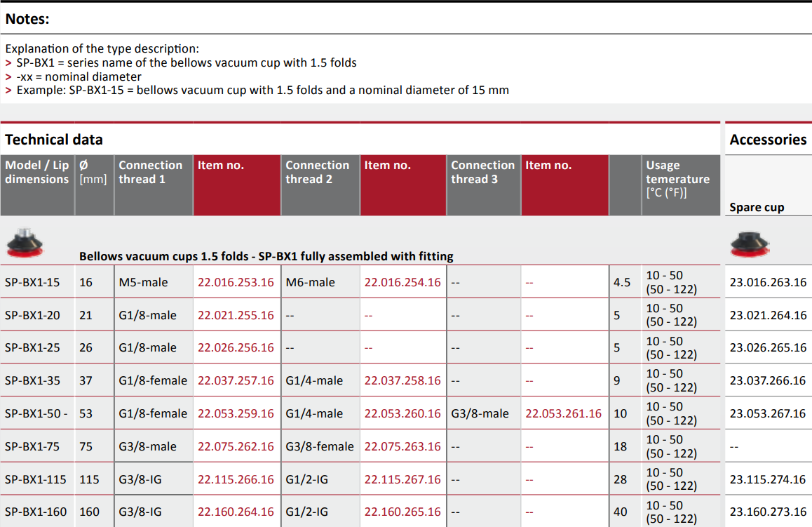Select model name SP-BX1-50
This screenshot has height=527, width=812.
point(36,413)
